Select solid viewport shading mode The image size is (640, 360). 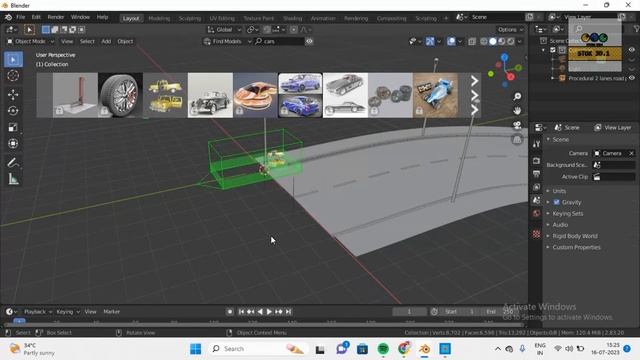pyautogui.click(x=493, y=41)
